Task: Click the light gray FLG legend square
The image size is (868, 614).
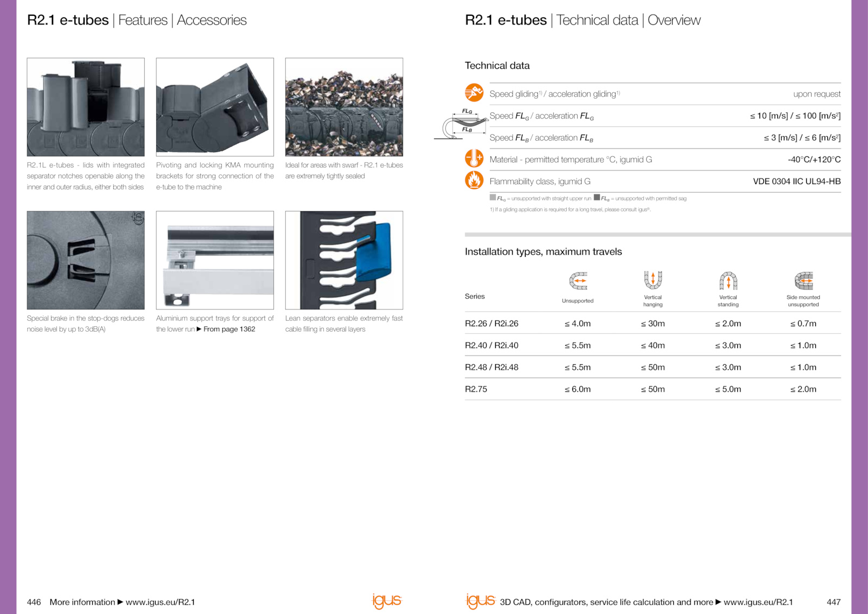Action: coord(493,198)
